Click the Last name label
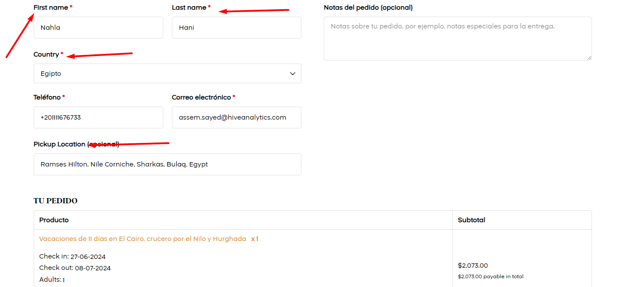 click(189, 7)
